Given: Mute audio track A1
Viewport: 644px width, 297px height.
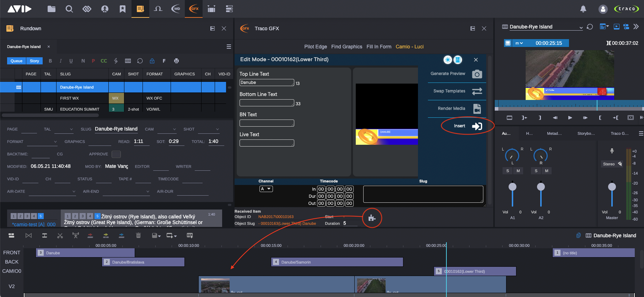Looking at the screenshot, I should coord(518,171).
